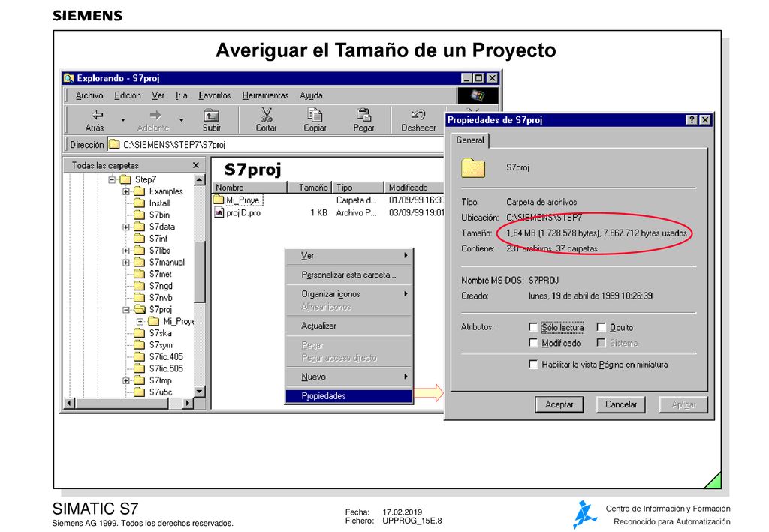Expand the Mi_Proye tree node
769x532 pixels.
point(140,321)
